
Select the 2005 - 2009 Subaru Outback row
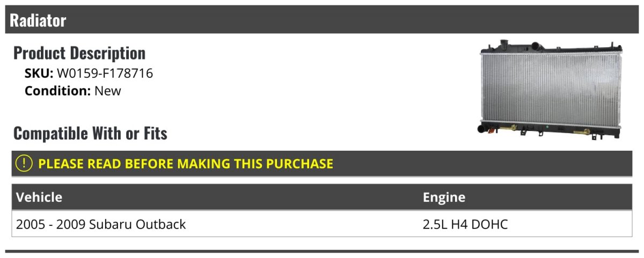322,224
